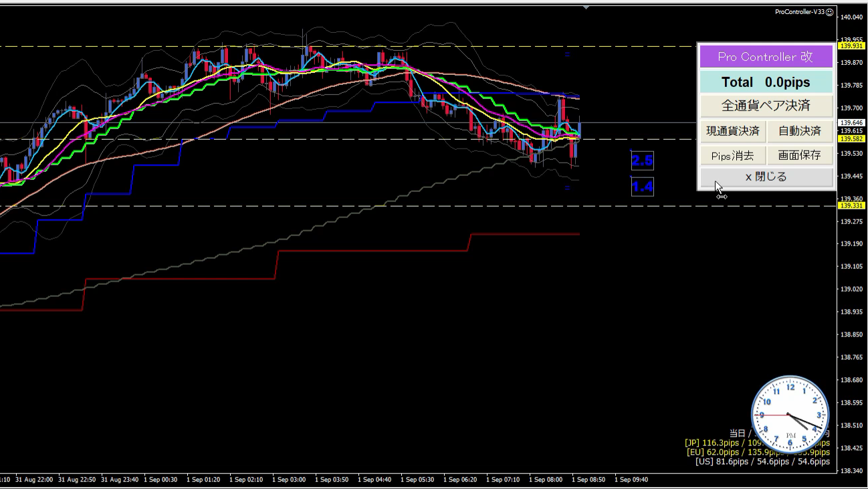Select the Total 0.0pips display
This screenshot has width=868, height=489.
pos(766,82)
